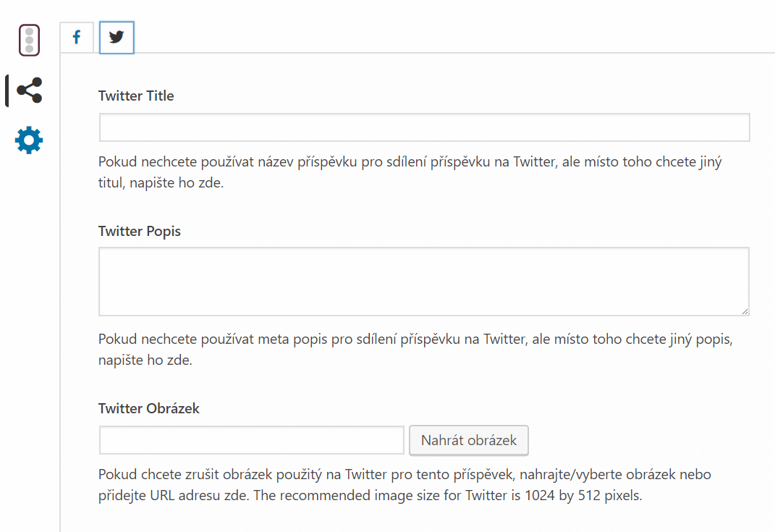Click the Nahrát obrázek button
The width and height of the screenshot is (775, 532).
pyautogui.click(x=469, y=440)
